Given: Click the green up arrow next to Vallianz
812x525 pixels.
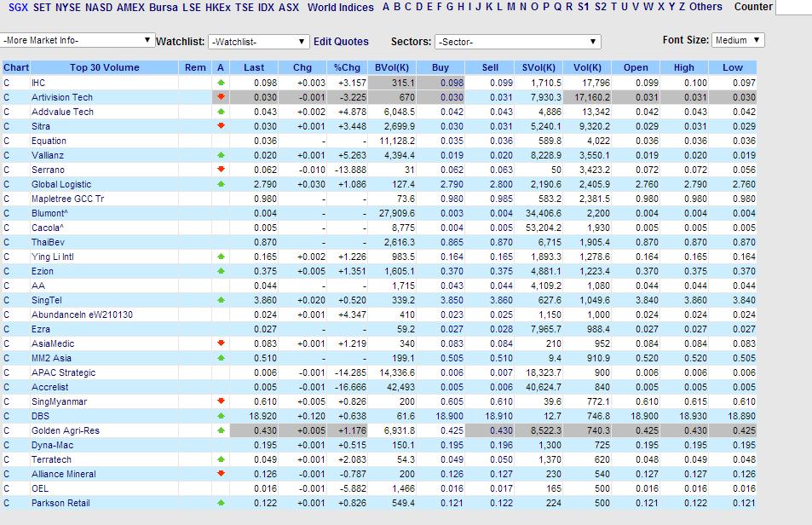Looking at the screenshot, I should pyautogui.click(x=221, y=155).
